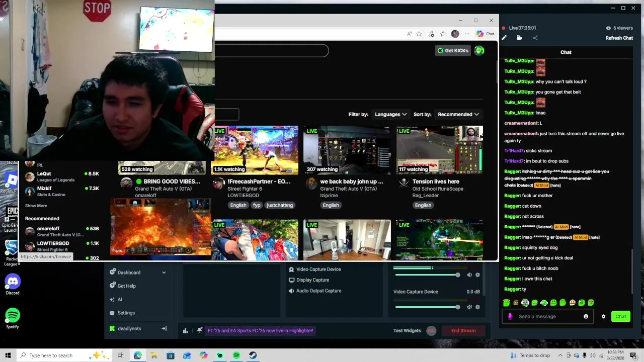Open Spotify desktop shortcut
The image size is (644, 362).
pyautogui.click(x=13, y=319)
